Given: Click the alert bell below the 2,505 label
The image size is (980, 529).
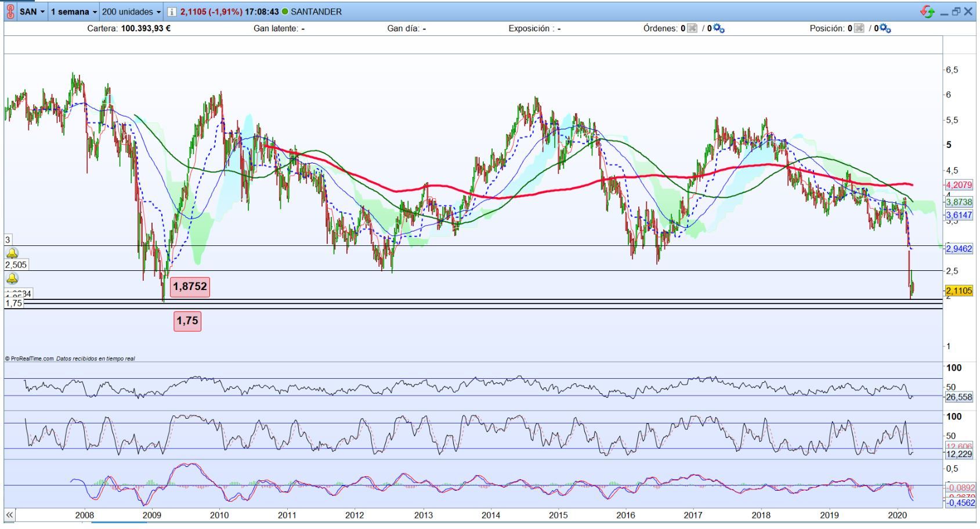Looking at the screenshot, I should coord(12,278).
